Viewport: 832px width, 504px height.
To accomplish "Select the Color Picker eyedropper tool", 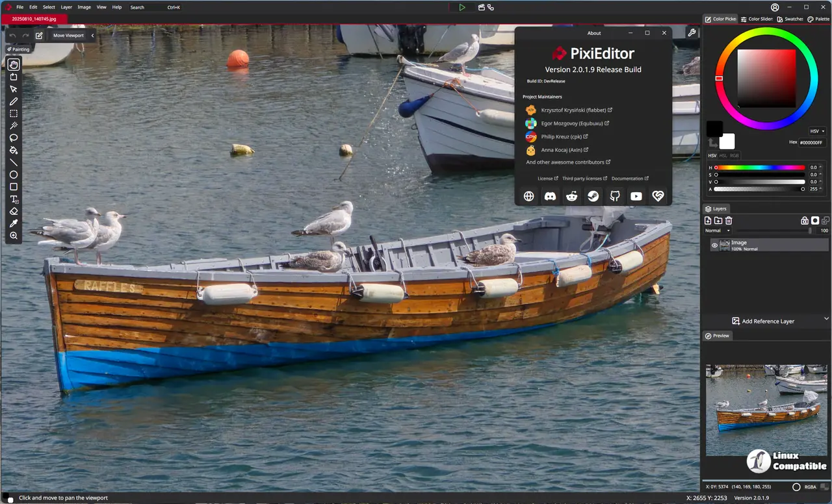I will pos(14,223).
